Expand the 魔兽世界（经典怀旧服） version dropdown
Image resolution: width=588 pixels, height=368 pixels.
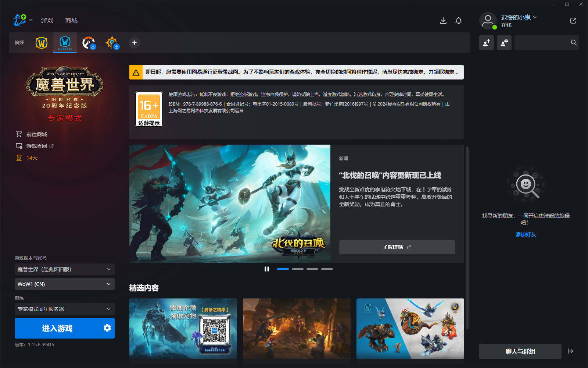[64, 269]
